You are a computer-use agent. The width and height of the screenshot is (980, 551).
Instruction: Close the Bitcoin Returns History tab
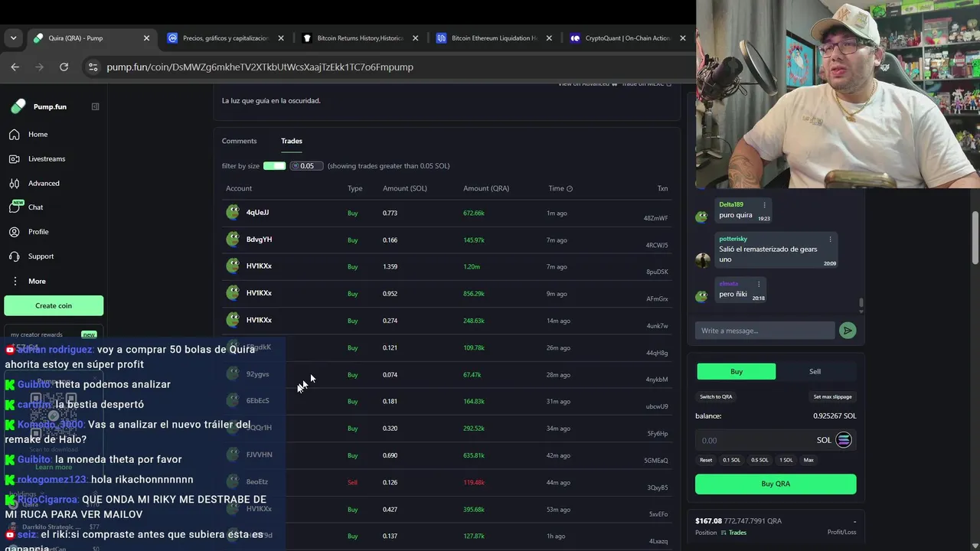[x=415, y=38]
